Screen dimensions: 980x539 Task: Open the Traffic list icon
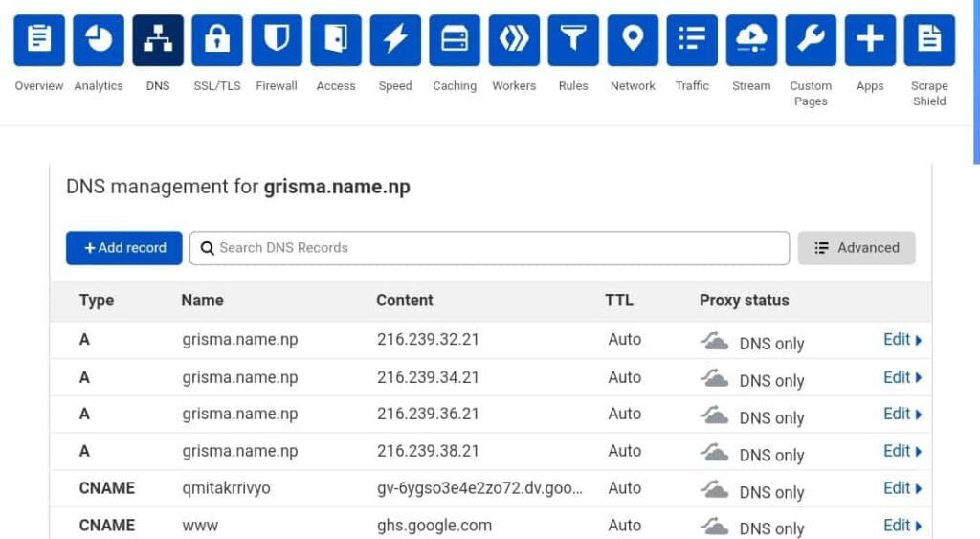(692, 40)
